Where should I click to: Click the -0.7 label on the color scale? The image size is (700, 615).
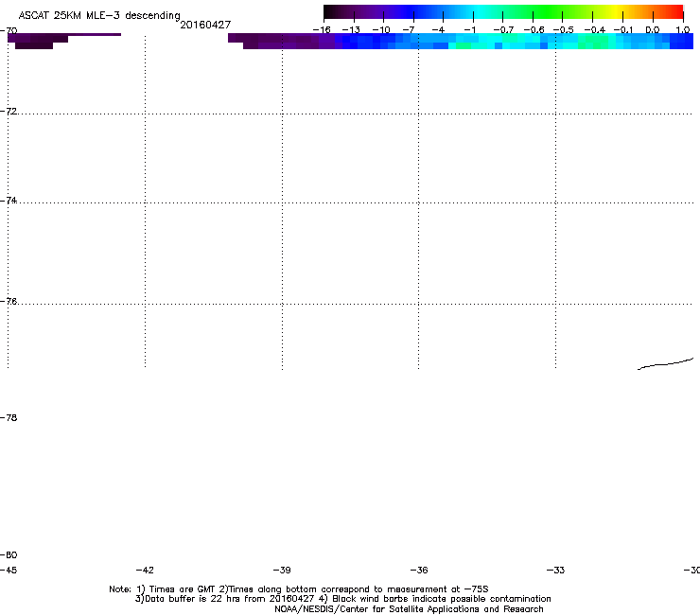[x=503, y=30]
